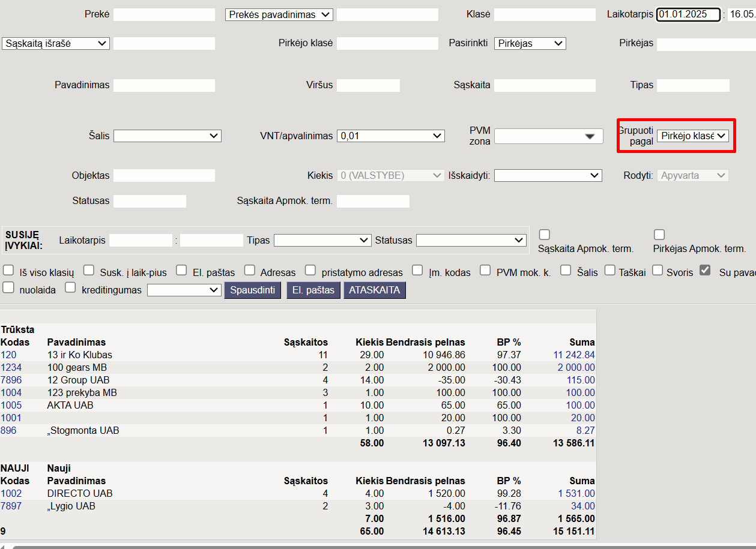Open customer code 1002 link
This screenshot has height=549, width=756.
pos(11,493)
